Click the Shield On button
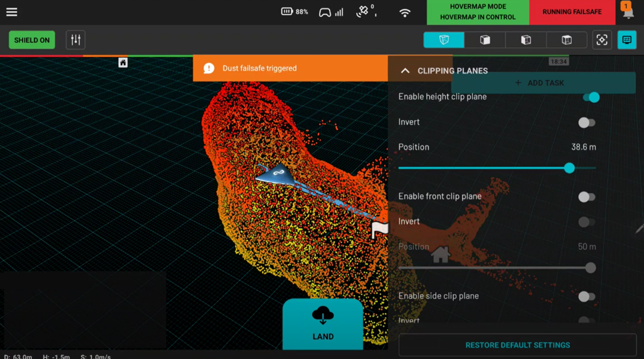The height and width of the screenshot is (359, 644). [32, 40]
